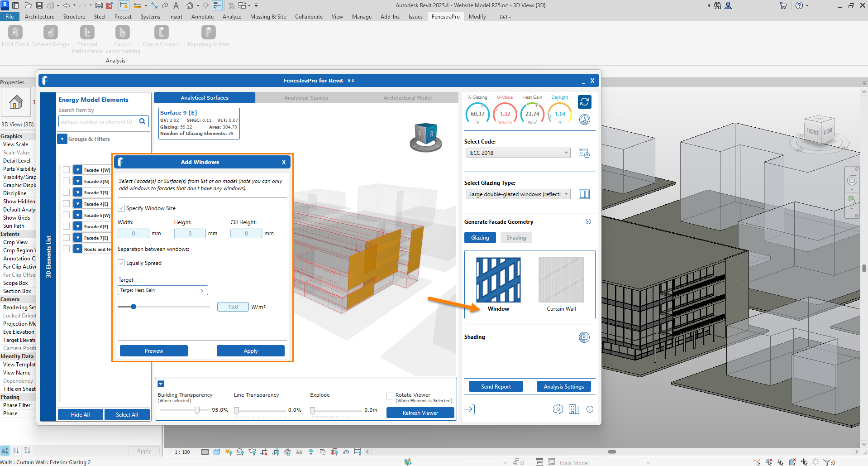Image resolution: width=868 pixels, height=466 pixels.
Task: Enable Rotate Viewer checkbox
Action: [390, 396]
